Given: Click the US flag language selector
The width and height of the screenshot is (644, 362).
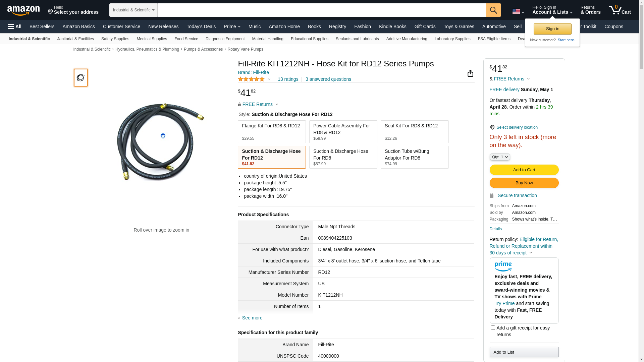Looking at the screenshot, I should pyautogui.click(x=518, y=12).
